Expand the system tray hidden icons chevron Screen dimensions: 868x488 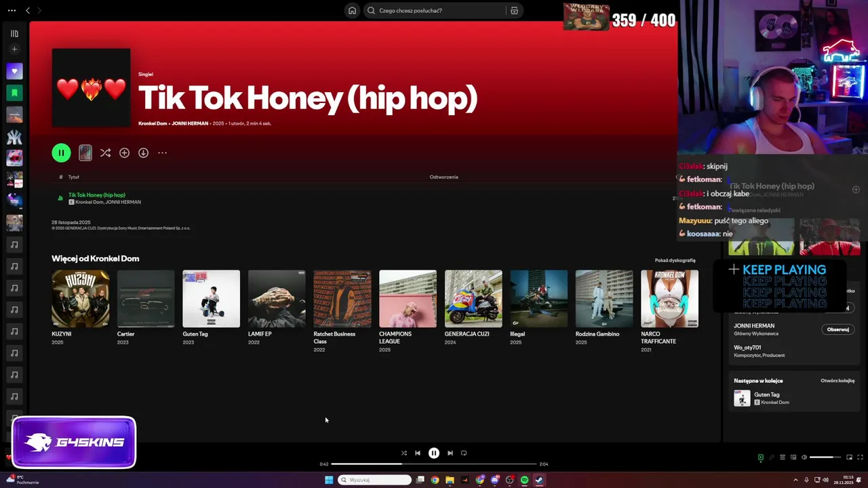(795, 480)
